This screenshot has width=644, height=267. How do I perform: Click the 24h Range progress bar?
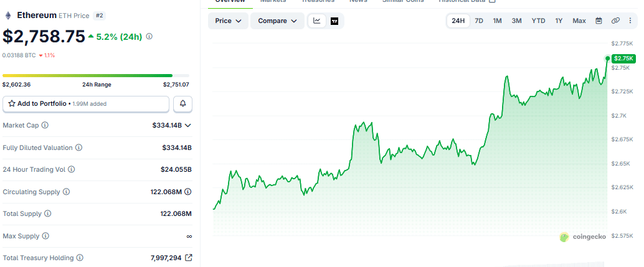[96, 75]
